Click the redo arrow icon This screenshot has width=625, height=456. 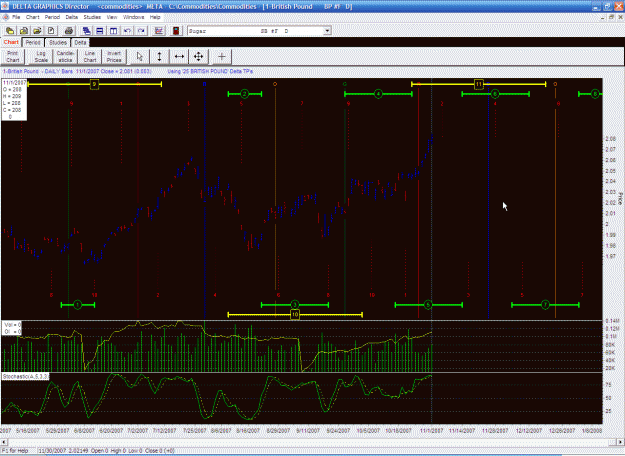(x=141, y=31)
